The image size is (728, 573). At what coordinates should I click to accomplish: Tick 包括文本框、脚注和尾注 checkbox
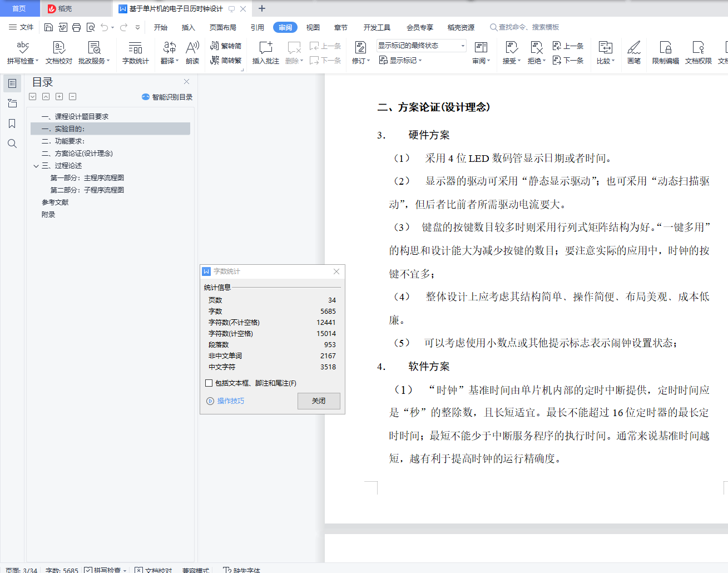[209, 383]
